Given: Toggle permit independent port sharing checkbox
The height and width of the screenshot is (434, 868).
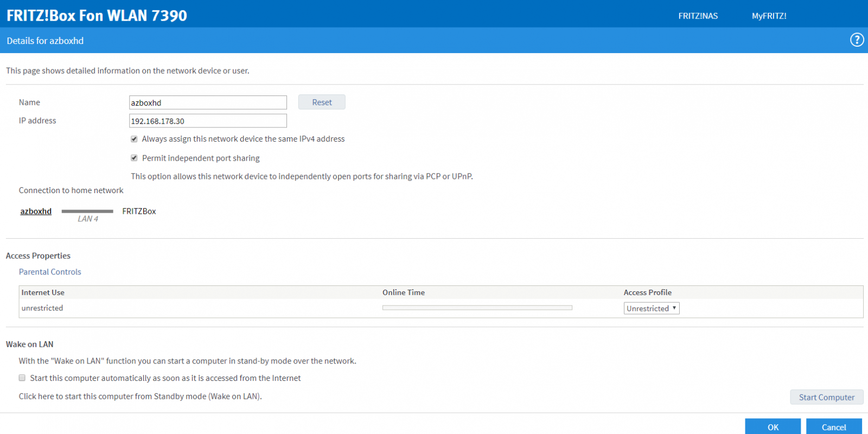Looking at the screenshot, I should (134, 158).
